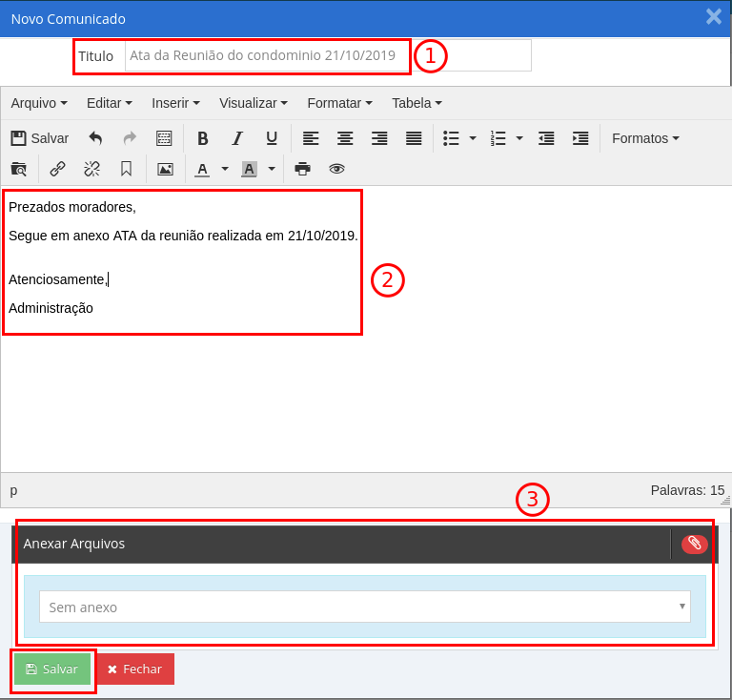Open the 'Sem anexo' attachment dropdown
732x700 pixels.
point(365,607)
